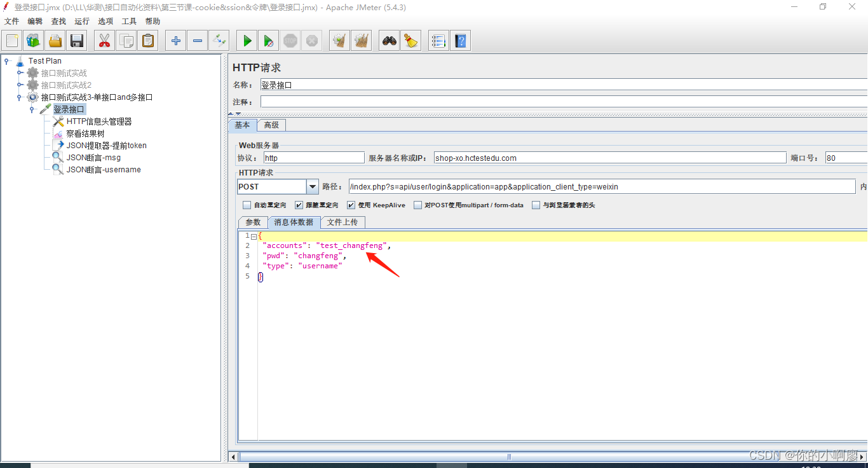This screenshot has width=868, height=468.
Task: Open the 运行 menu
Action: 82,21
